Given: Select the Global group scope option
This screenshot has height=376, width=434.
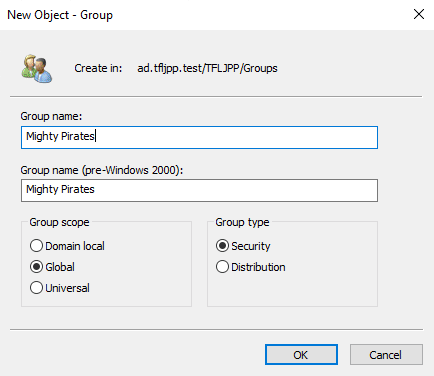Looking at the screenshot, I should [36, 267].
